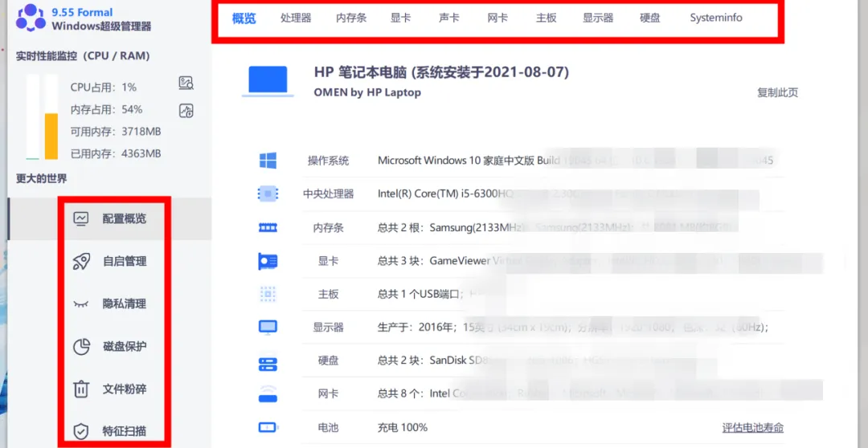Open the 内存条 tab in top bar
This screenshot has width=868, height=448.
tap(351, 18)
